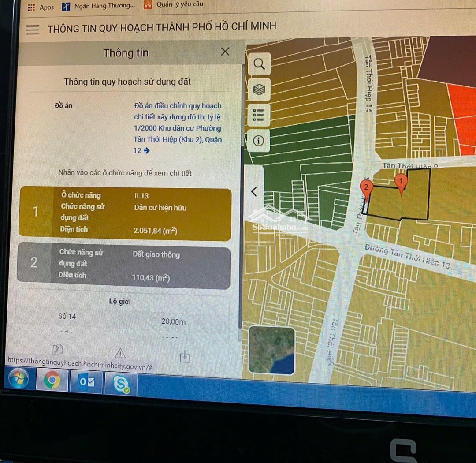Open the map layers stack icon
Screen dimensions: 476x463
click(x=259, y=90)
